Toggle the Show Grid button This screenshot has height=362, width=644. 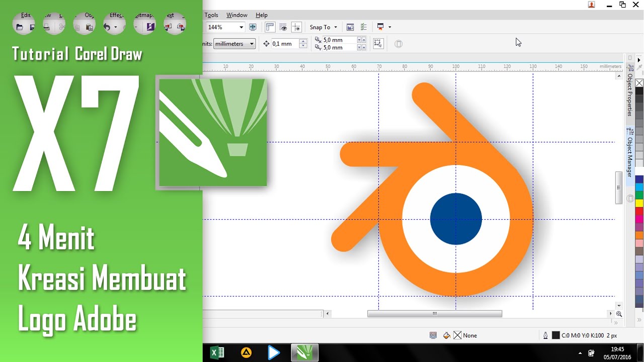pyautogui.click(x=283, y=27)
